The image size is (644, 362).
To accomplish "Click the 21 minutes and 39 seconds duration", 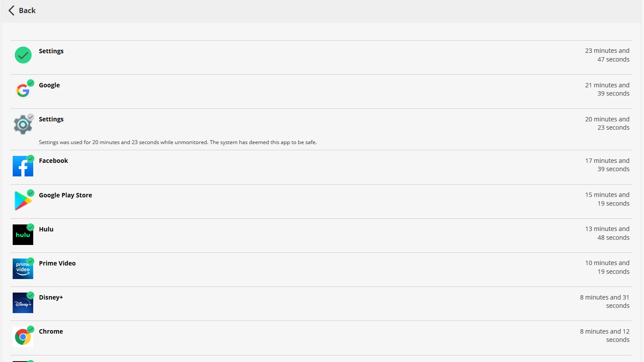I will coord(607,89).
